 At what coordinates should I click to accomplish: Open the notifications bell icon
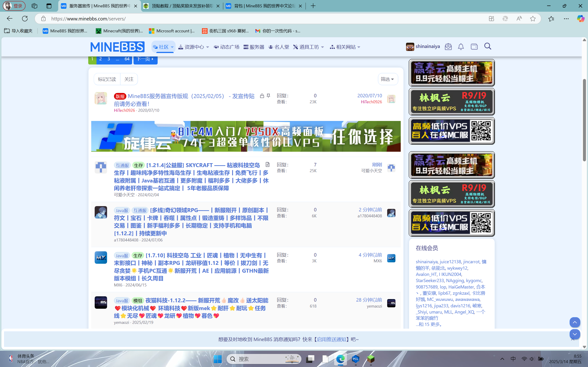point(461,47)
